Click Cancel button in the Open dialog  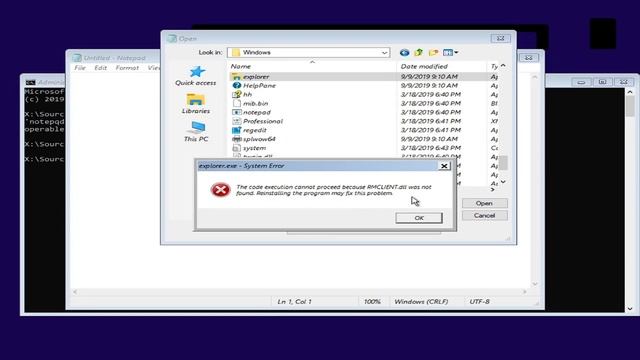click(x=484, y=216)
